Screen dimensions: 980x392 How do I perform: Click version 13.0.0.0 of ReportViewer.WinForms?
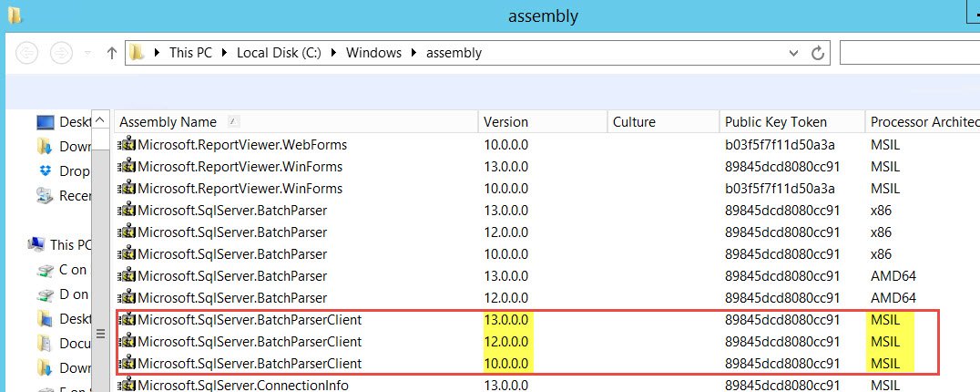(506, 167)
